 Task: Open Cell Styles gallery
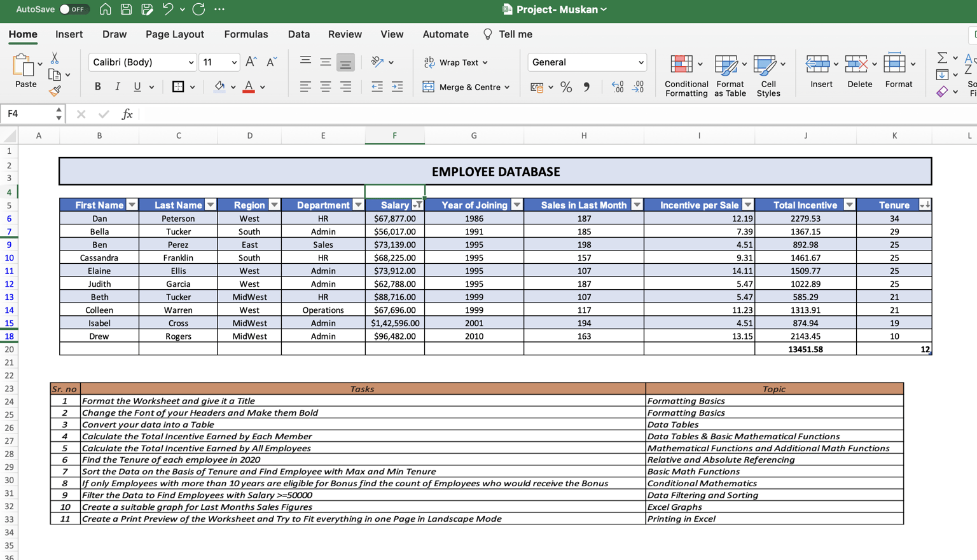[768, 75]
